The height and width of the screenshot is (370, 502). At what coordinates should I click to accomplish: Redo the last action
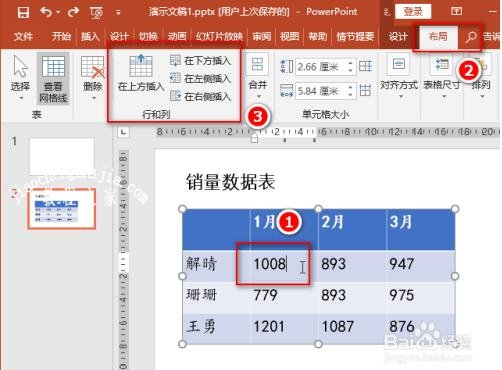[x=73, y=12]
